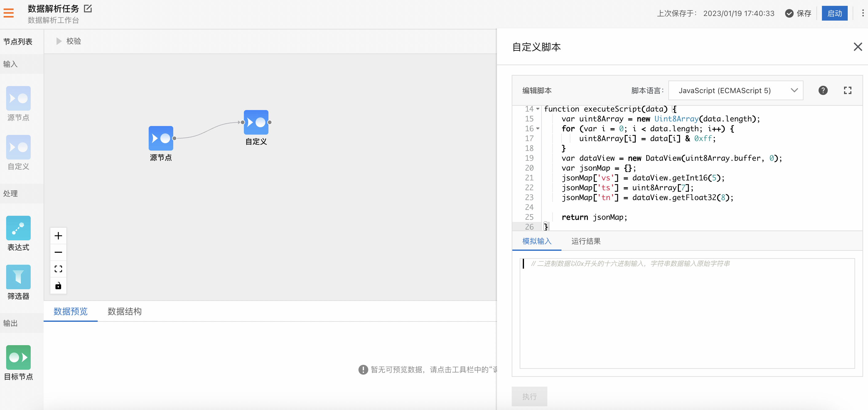Open the script help question mark icon
Screen dimensions: 868x410
[823, 90]
